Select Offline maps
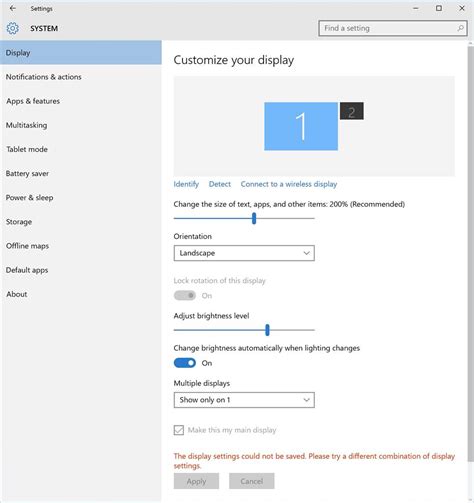Image resolution: width=474 pixels, height=503 pixels. (x=81, y=246)
